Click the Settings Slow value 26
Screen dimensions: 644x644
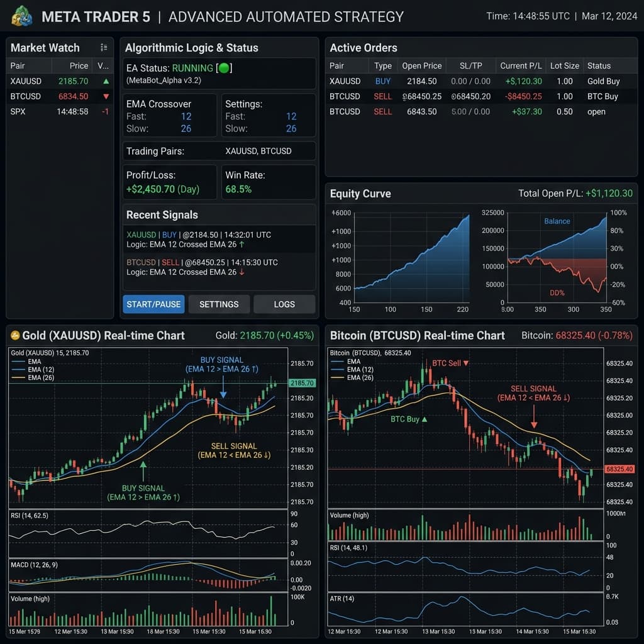[291, 129]
